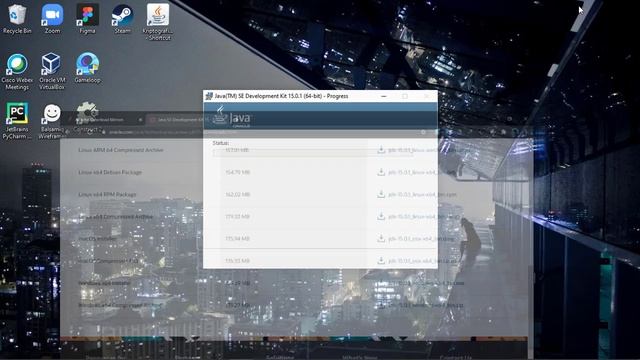Select the Java installer window title bar
Image resolution: width=640 pixels, height=360 pixels.
320,96
